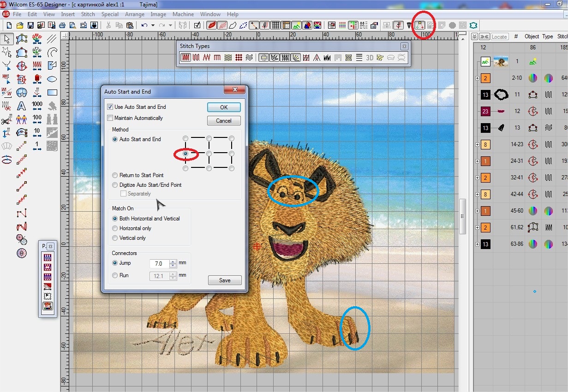Click the Locate button in object list
The image size is (568, 392).
coord(499,36)
